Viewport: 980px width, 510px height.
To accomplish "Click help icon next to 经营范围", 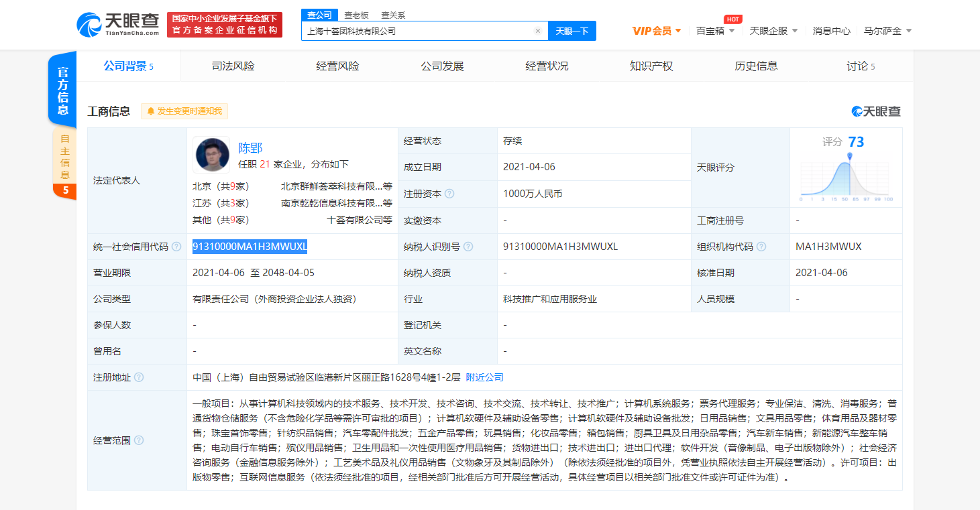I will pyautogui.click(x=139, y=440).
